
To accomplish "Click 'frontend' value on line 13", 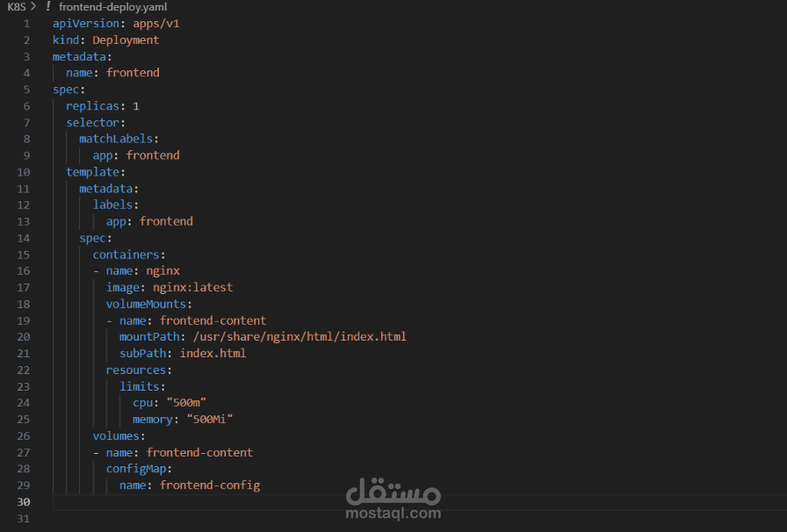I will tap(166, 222).
